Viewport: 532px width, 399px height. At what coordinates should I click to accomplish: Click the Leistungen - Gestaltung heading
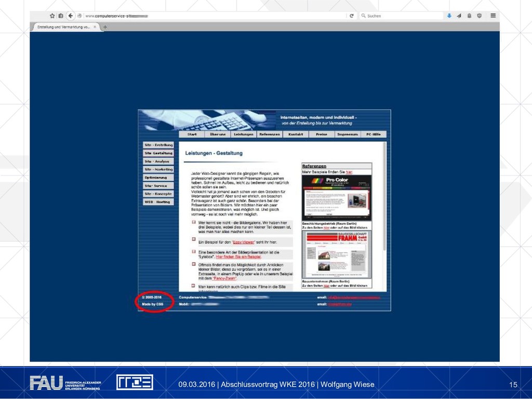pos(214,153)
